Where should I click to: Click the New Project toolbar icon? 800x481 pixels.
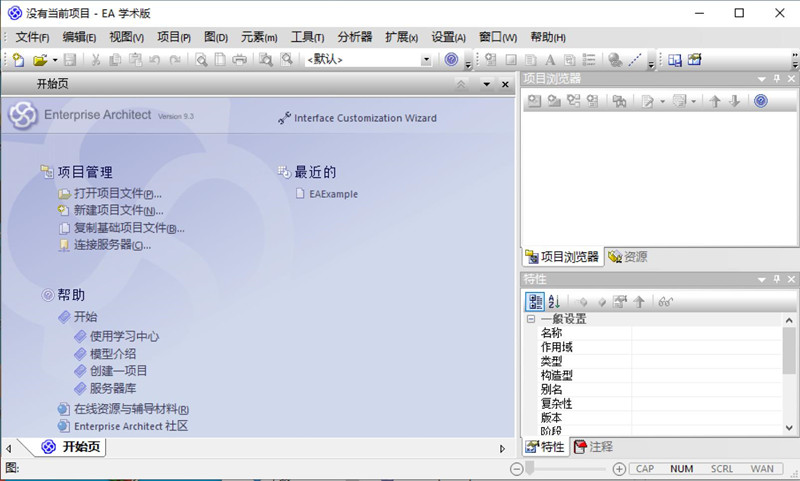pyautogui.click(x=18, y=60)
